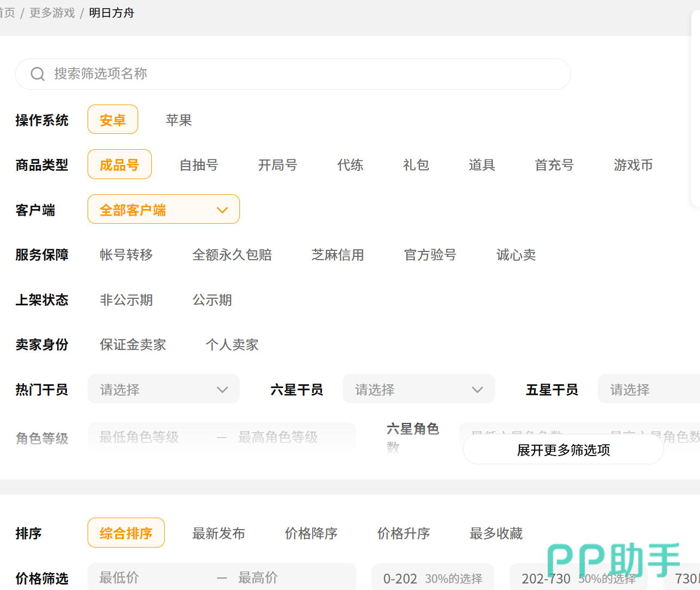Open 更多游戏 breadcrumb link
Image resolution: width=700 pixels, height=590 pixels.
click(52, 13)
